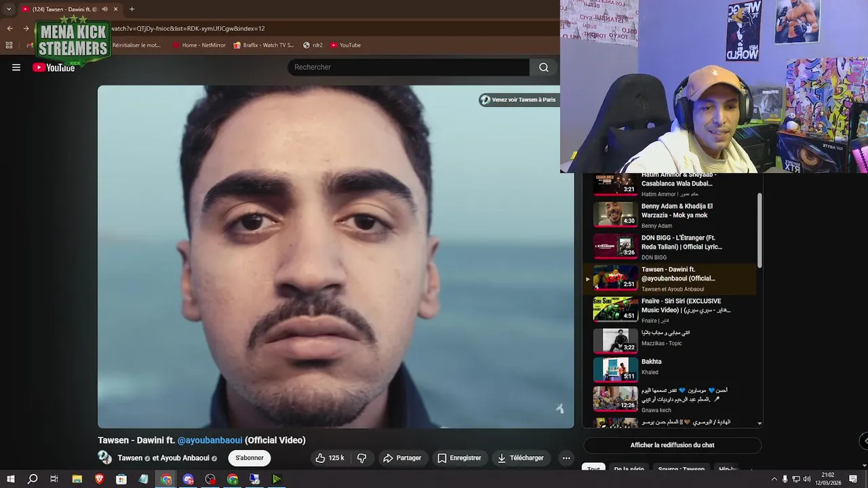Open the green arrow app on taskbar
Screen dimensions: 868x488
coord(277,479)
